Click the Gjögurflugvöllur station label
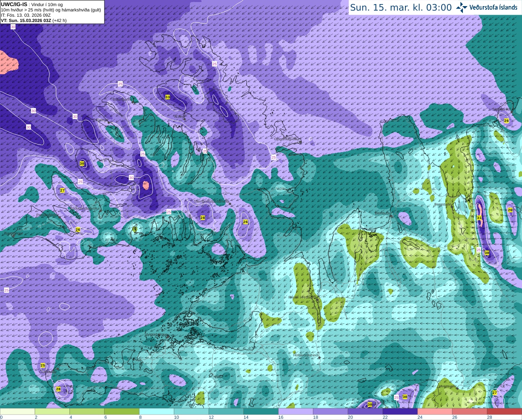The image size is (522, 420). coord(287,139)
